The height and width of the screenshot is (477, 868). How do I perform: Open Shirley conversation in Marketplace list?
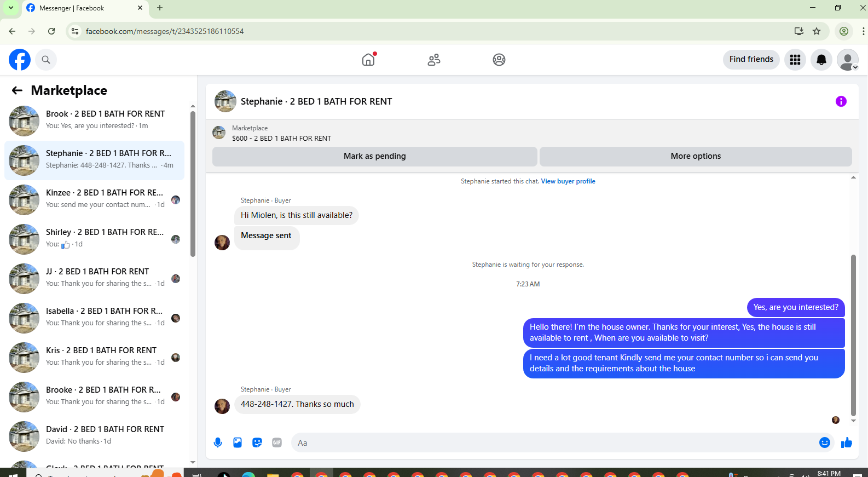[x=94, y=239]
